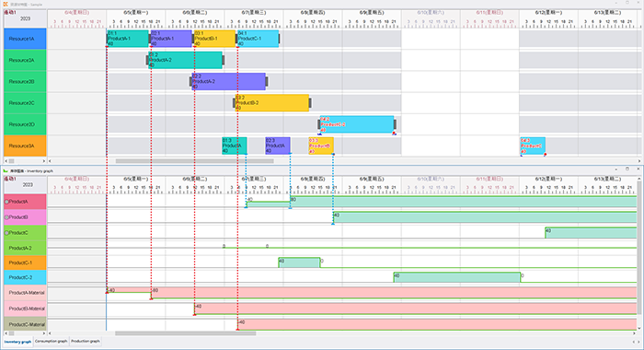Screen dimensions: 644x350
Task: Click the upper Gantt horizontal scrollbar thumb
Action: pos(194,161)
